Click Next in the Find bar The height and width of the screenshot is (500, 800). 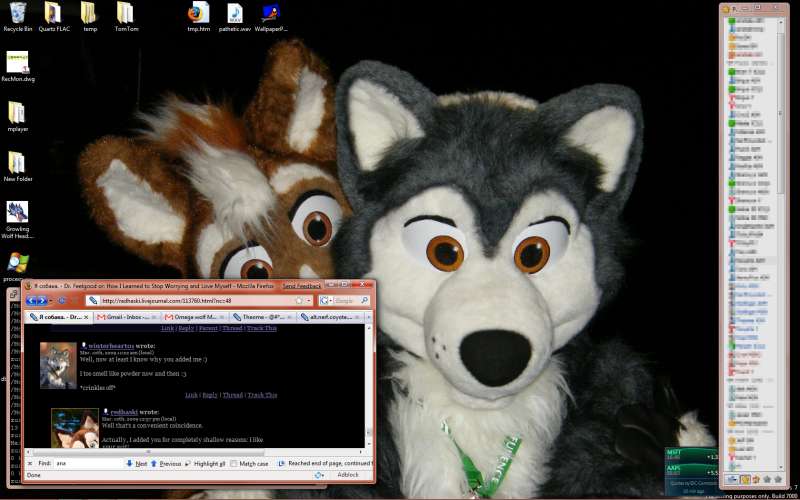pyautogui.click(x=135, y=464)
